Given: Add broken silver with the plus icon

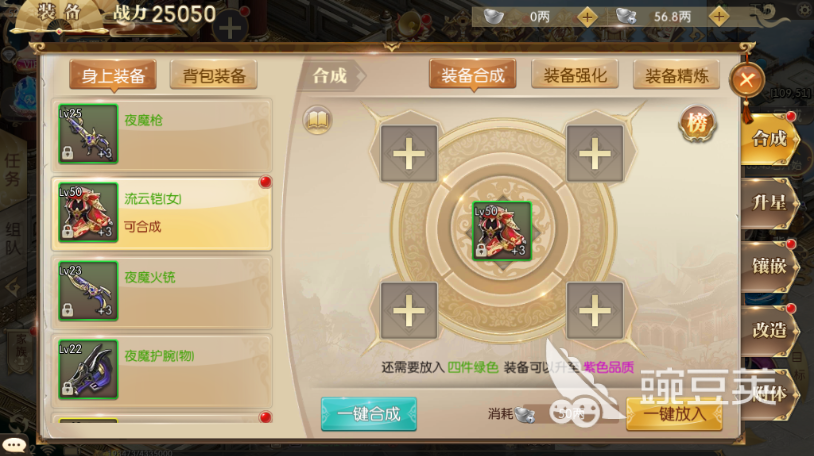Looking at the screenshot, I should pos(718,17).
